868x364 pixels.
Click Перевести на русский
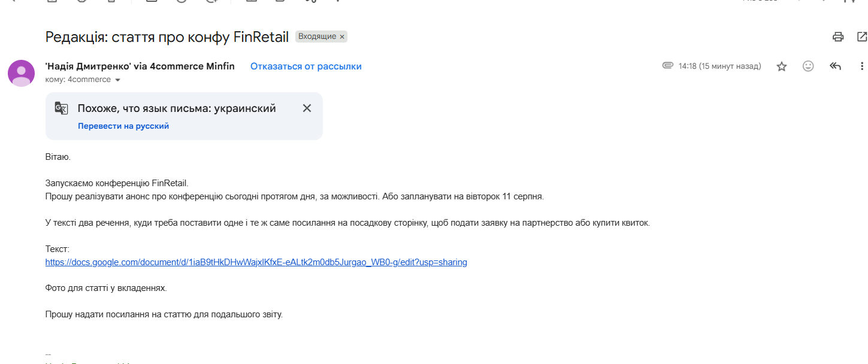point(123,126)
